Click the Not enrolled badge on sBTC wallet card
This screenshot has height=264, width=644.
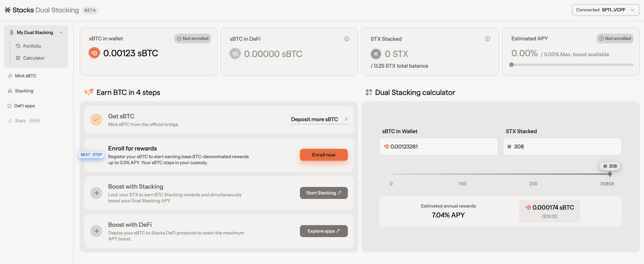pos(192,39)
